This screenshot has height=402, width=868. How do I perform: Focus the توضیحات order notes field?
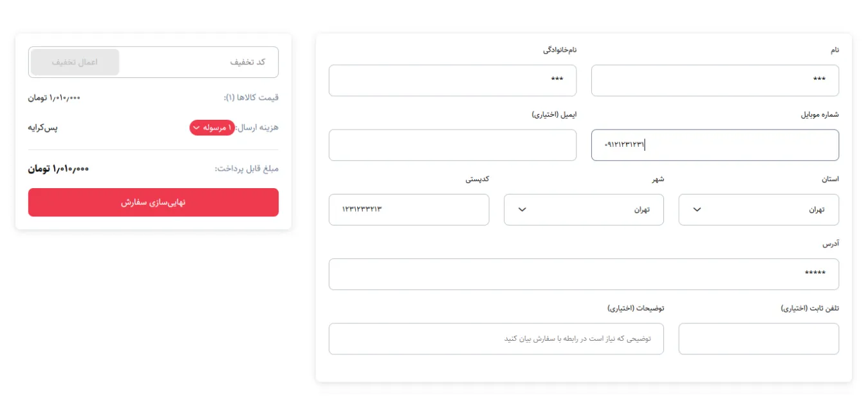(495, 339)
